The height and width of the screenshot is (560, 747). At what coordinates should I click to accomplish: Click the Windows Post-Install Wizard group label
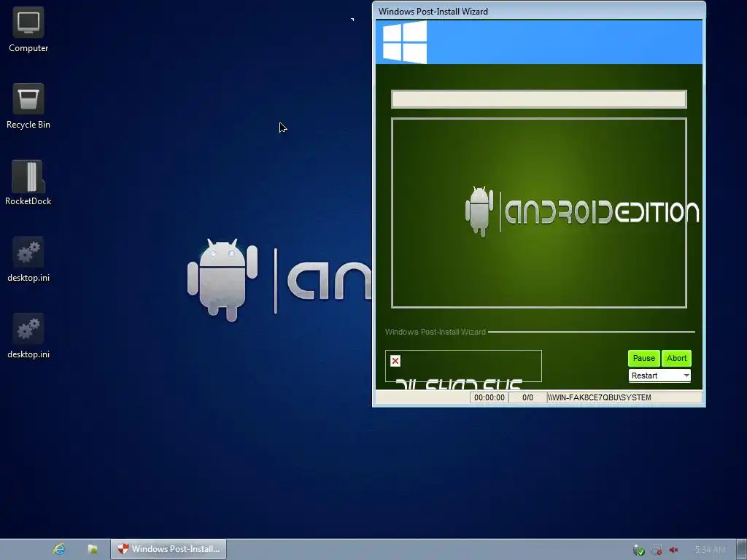pos(436,332)
